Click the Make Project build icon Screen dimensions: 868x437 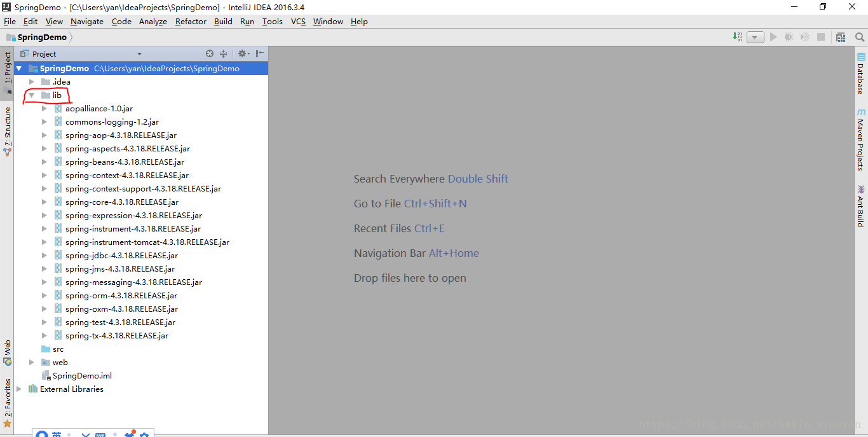(737, 37)
